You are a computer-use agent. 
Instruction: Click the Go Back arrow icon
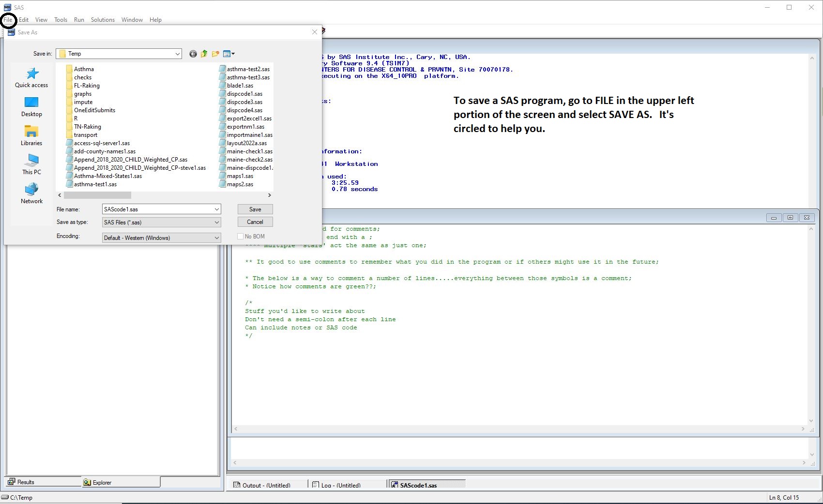coord(193,54)
